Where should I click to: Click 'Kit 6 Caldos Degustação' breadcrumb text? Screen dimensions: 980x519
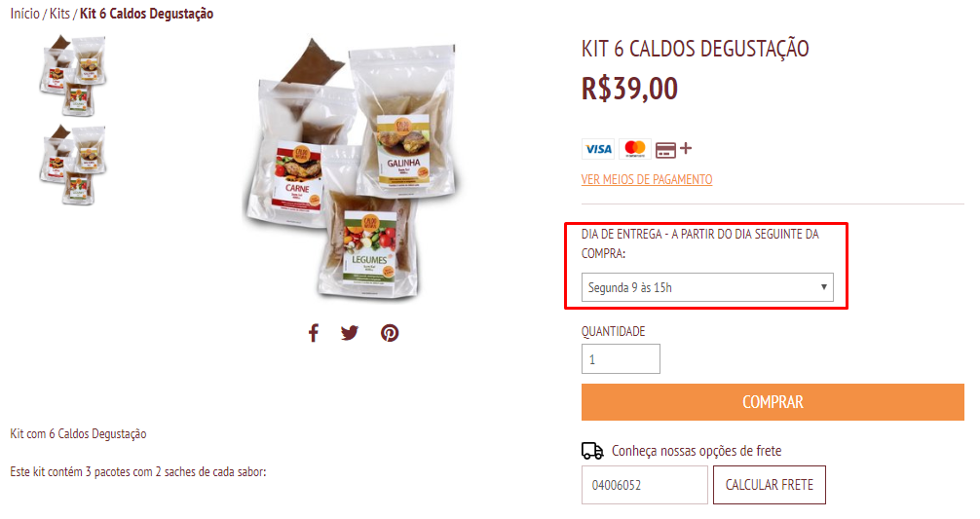coord(146,14)
